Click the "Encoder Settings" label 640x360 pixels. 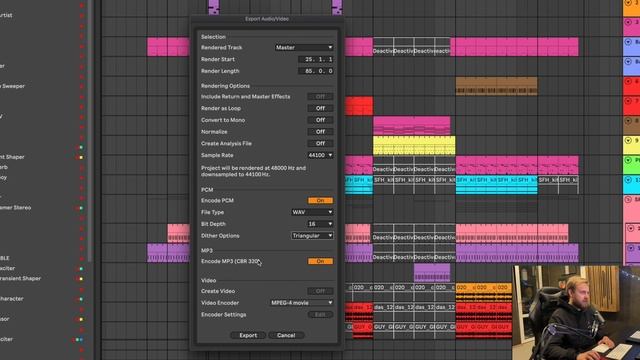pos(223,315)
